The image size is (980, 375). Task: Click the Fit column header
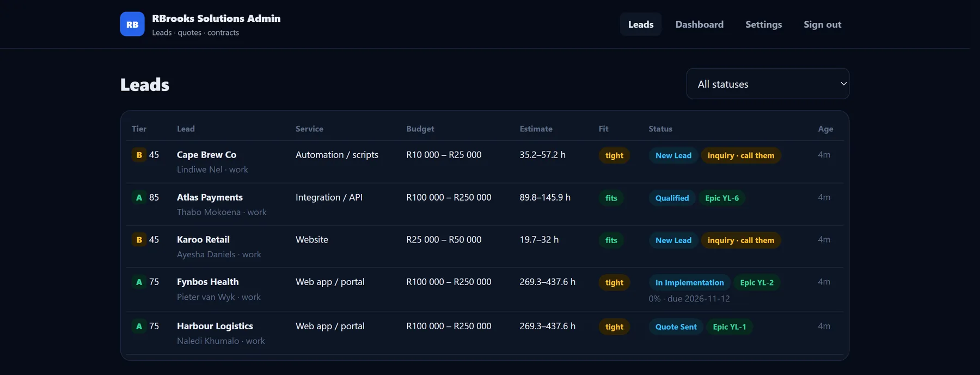603,129
